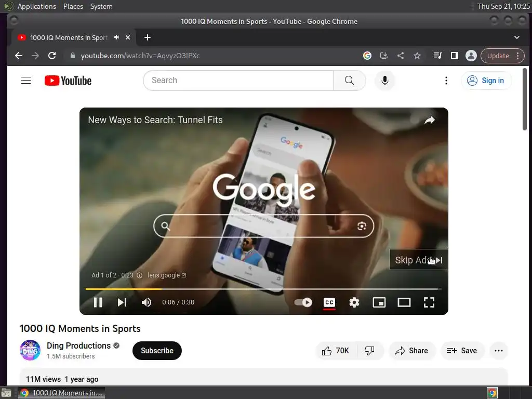The image size is (532, 399).
Task: Pause the playing video
Action: click(x=98, y=302)
